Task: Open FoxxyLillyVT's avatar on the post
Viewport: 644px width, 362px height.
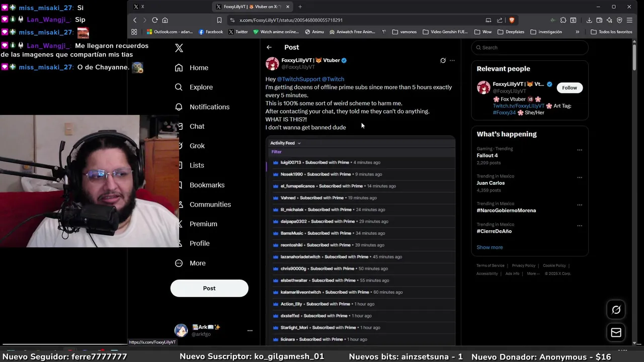Action: [272, 63]
